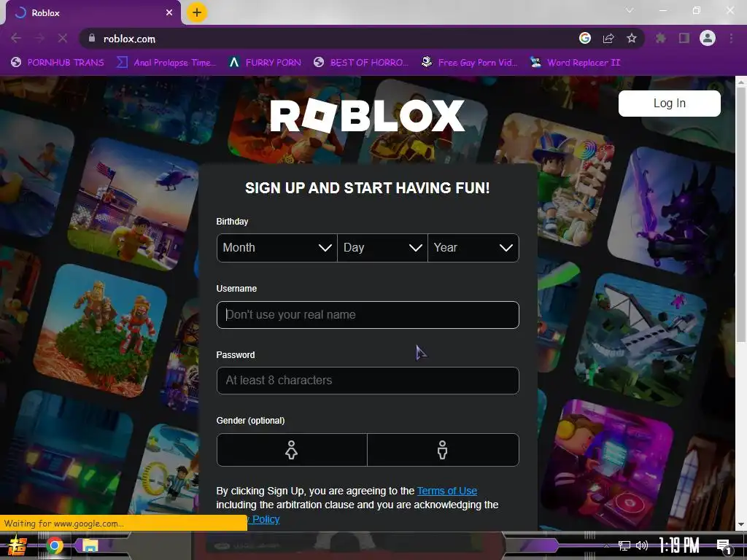Click the network tray icon
Viewport: 747px width, 560px height.
(624, 545)
